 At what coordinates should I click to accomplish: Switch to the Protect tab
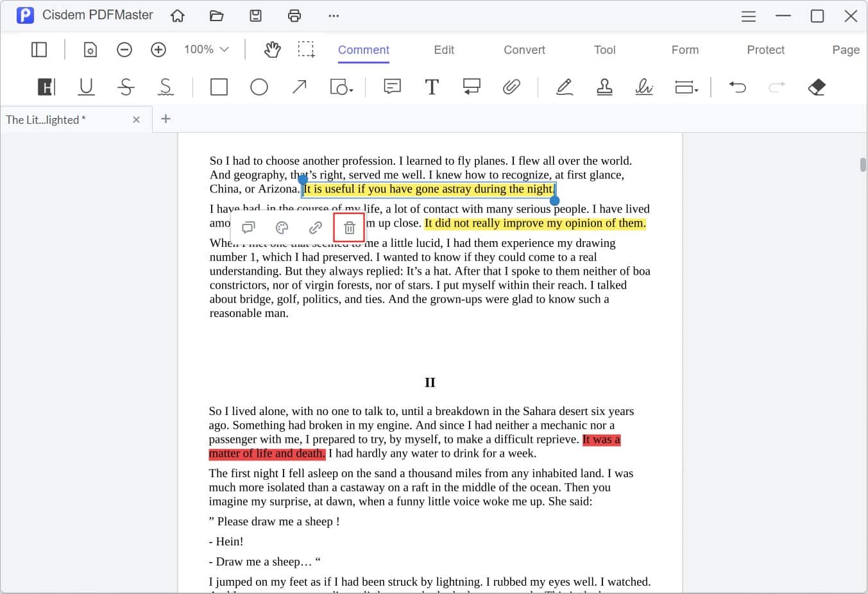pyautogui.click(x=765, y=49)
